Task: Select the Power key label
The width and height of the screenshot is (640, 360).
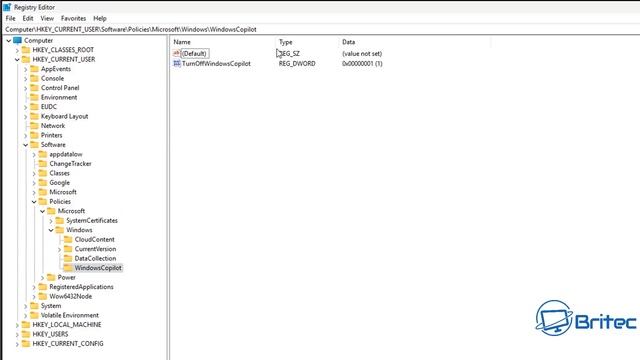Action: [67, 277]
